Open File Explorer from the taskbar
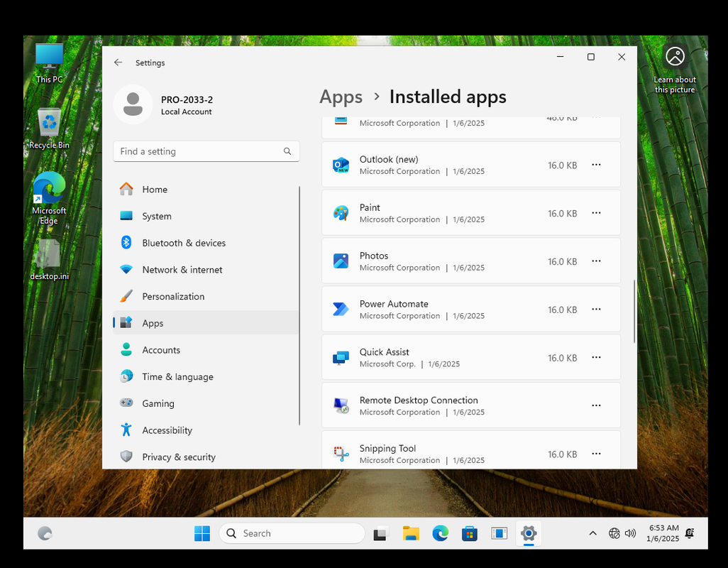 coord(411,534)
